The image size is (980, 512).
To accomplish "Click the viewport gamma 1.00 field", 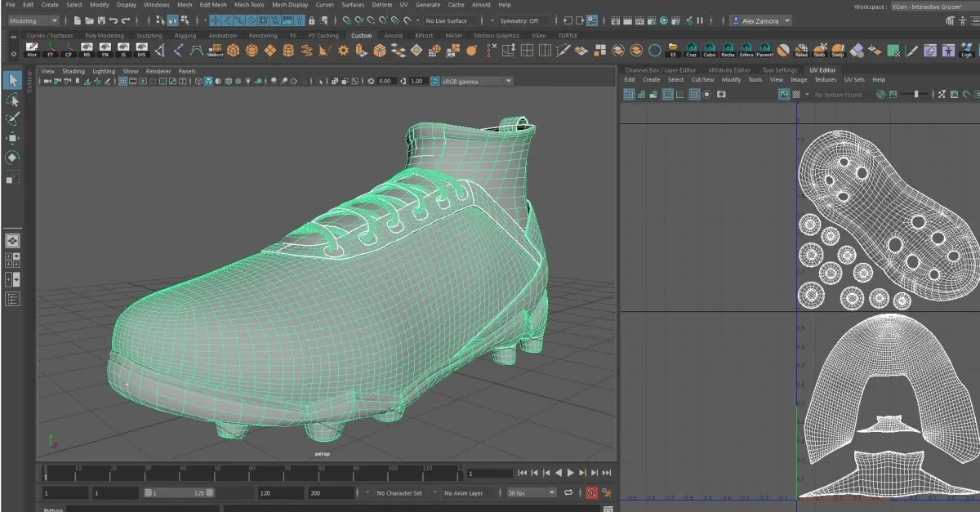I will click(x=416, y=81).
